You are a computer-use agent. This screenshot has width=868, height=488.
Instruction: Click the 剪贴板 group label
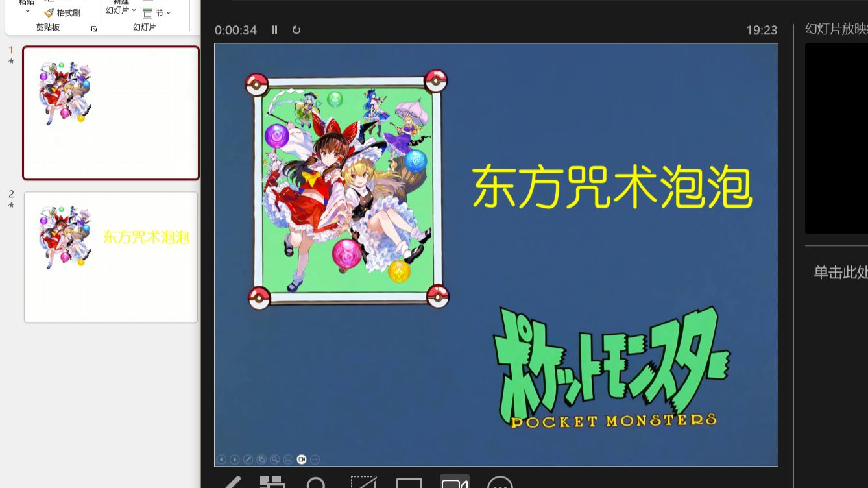pyautogui.click(x=48, y=27)
